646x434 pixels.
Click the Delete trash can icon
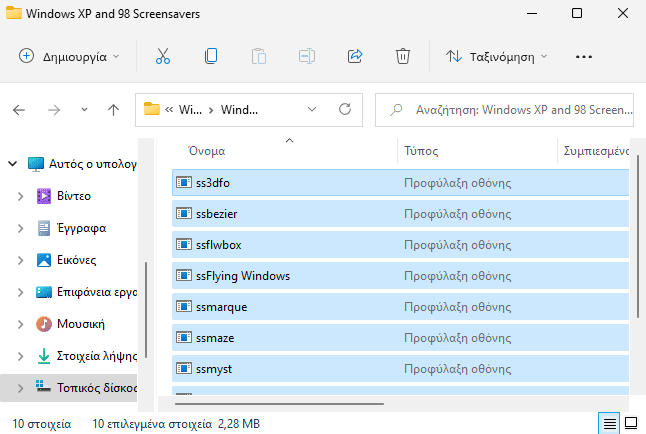pos(403,56)
